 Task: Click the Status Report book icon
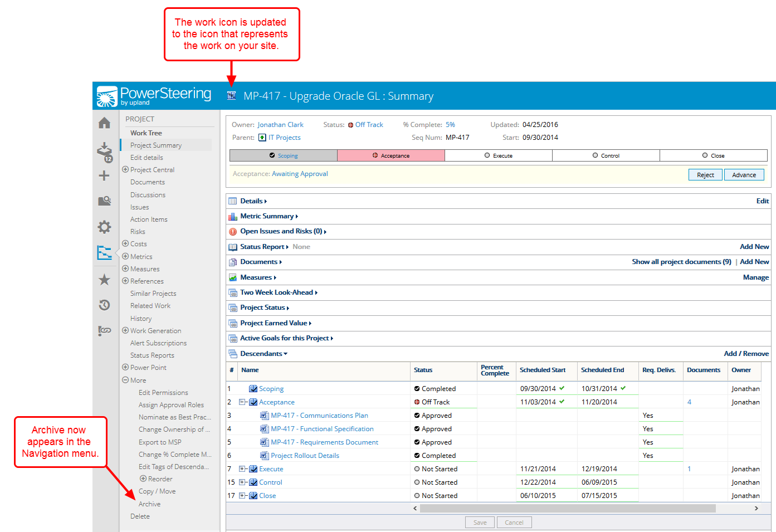pyautogui.click(x=233, y=247)
